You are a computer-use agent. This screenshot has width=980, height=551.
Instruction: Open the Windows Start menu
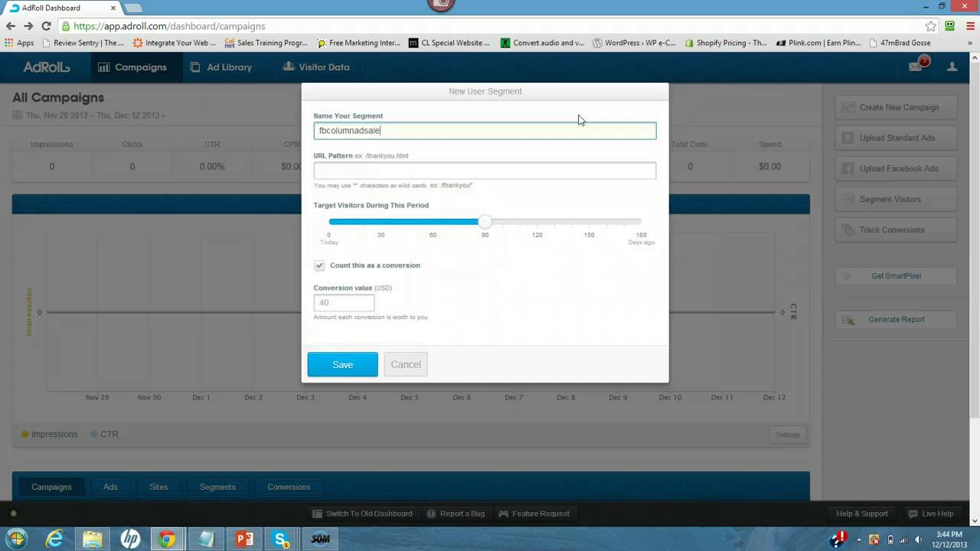click(x=16, y=539)
